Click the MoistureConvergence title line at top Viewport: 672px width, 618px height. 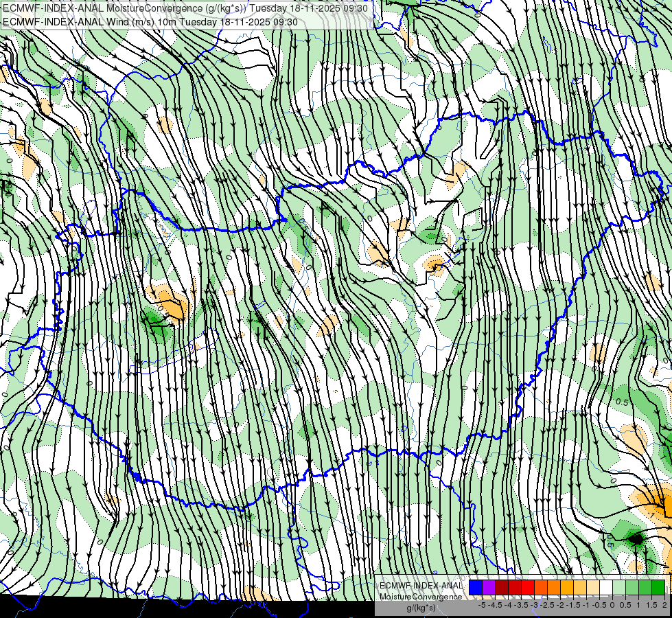coord(185,8)
